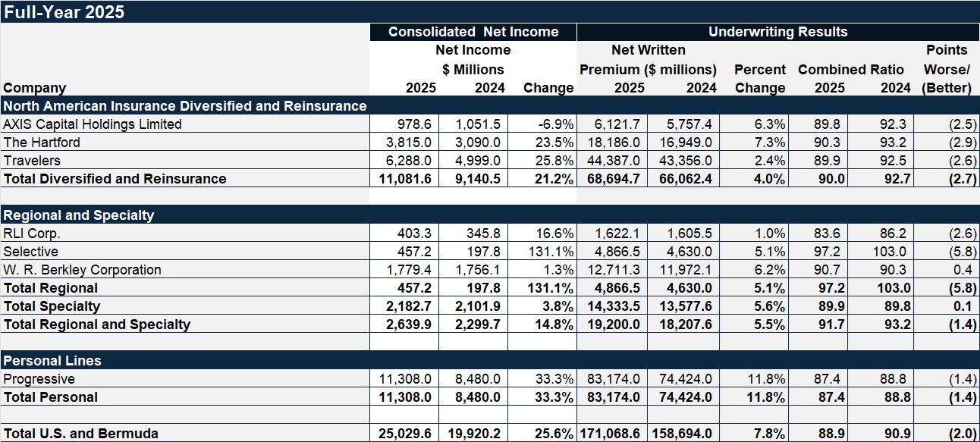
Task: Select the Progressive company name cell
Action: (39, 379)
